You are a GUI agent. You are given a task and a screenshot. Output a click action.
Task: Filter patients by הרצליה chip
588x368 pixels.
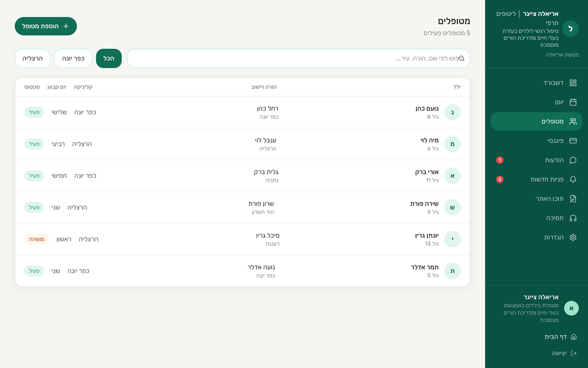[x=33, y=58]
